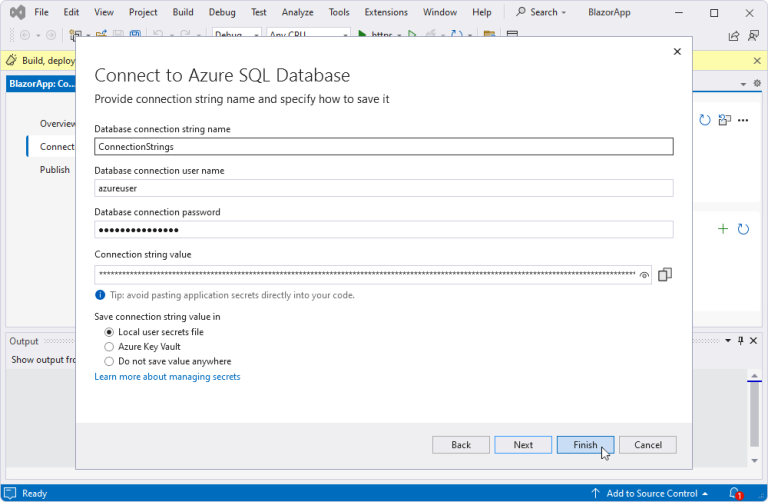Open the Search dropdown arrow
768x502 pixels.
click(x=564, y=12)
